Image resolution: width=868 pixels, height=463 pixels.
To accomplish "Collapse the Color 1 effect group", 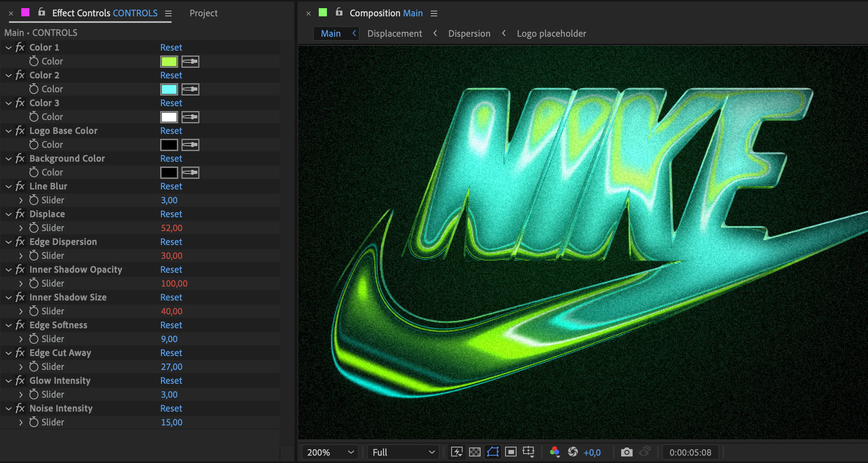I will (9, 47).
